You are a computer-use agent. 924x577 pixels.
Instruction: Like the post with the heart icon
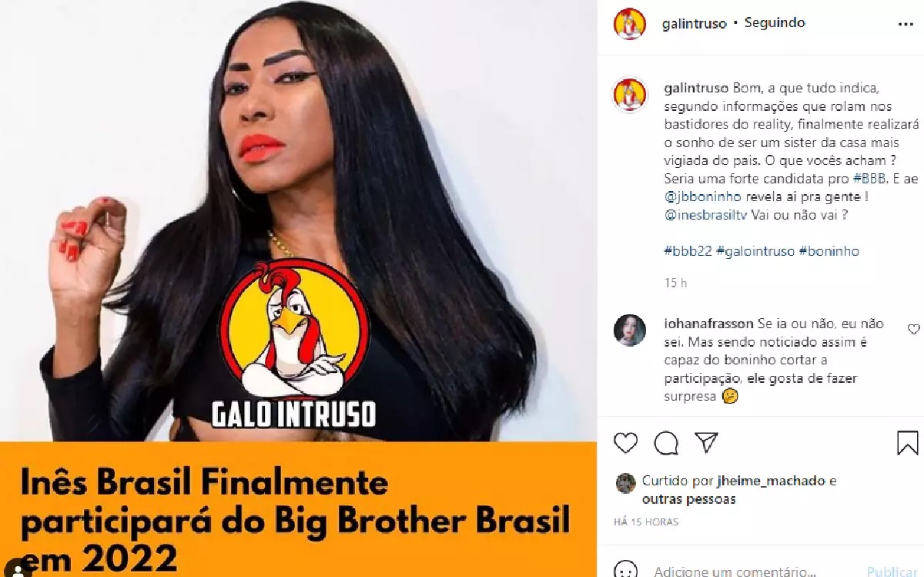pos(625,443)
